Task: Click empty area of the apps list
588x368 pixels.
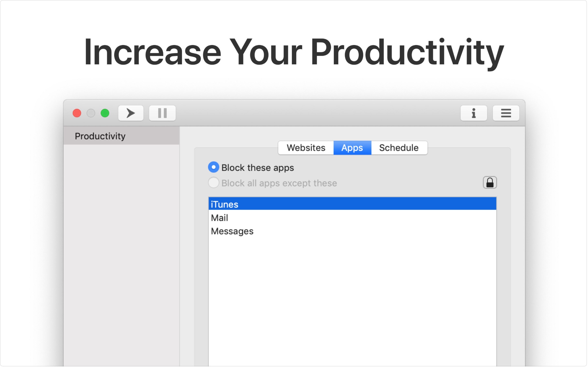Action: (352, 296)
